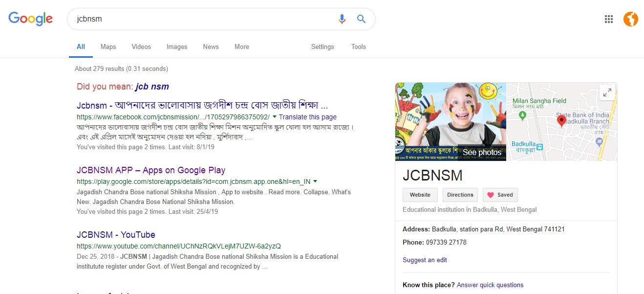
Task: Click the red map location pin
Action: 561,121
